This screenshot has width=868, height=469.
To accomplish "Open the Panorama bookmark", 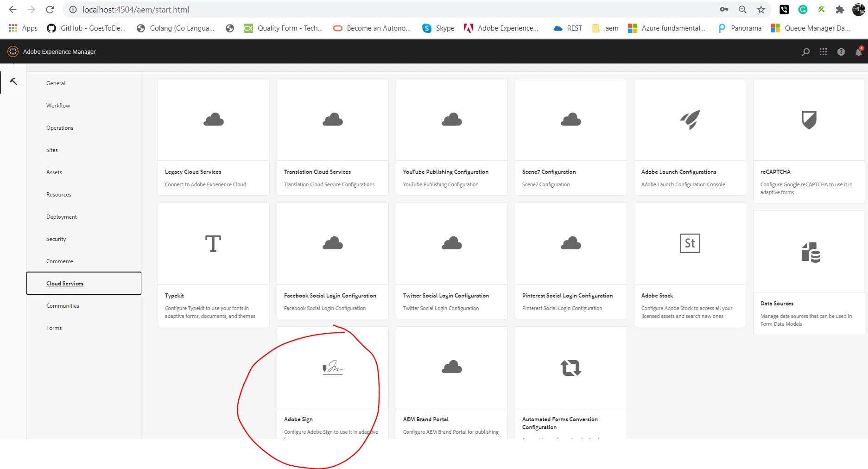I will [x=740, y=28].
